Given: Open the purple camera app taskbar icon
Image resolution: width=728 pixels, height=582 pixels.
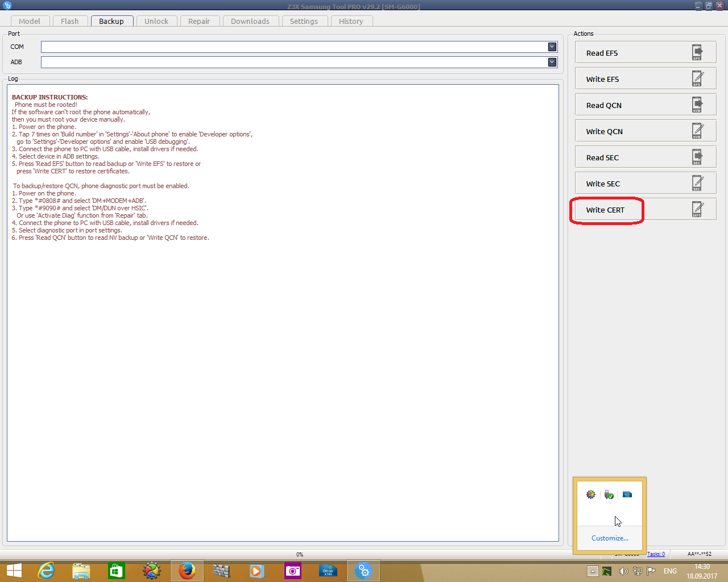Looking at the screenshot, I should [x=292, y=571].
